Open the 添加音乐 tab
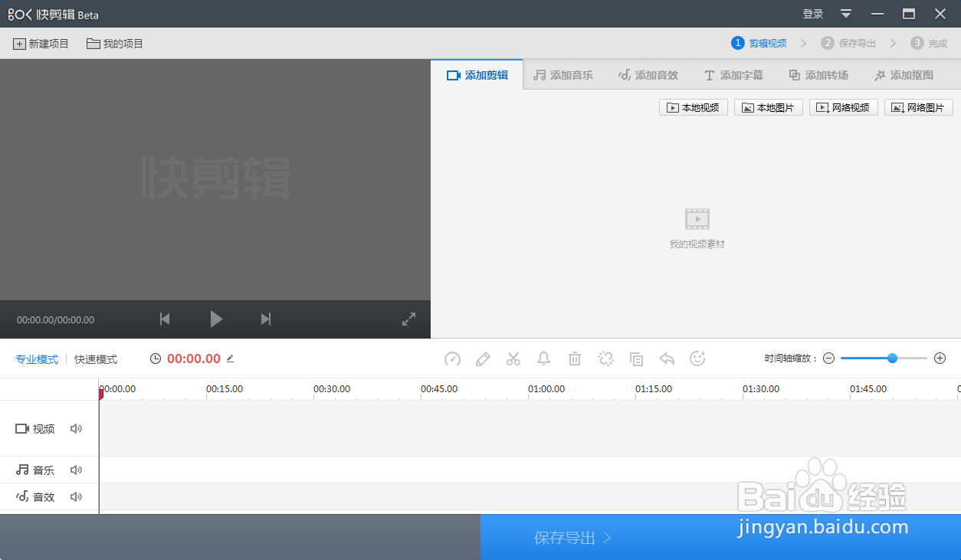This screenshot has width=961, height=560. [563, 75]
